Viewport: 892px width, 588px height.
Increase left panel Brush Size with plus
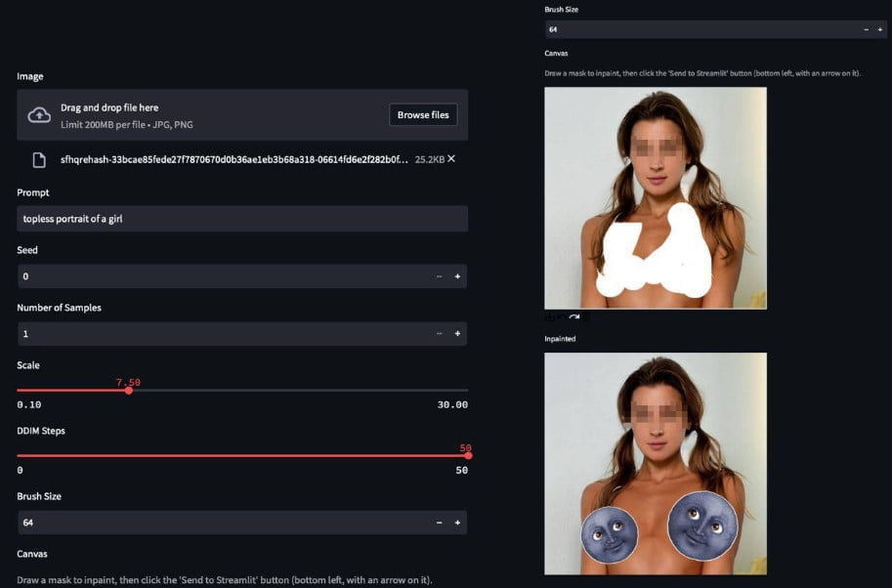pyautogui.click(x=457, y=523)
